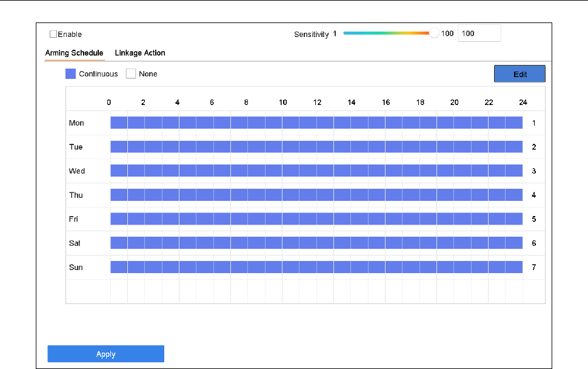Focus the Sensitivity value input field

coord(479,34)
